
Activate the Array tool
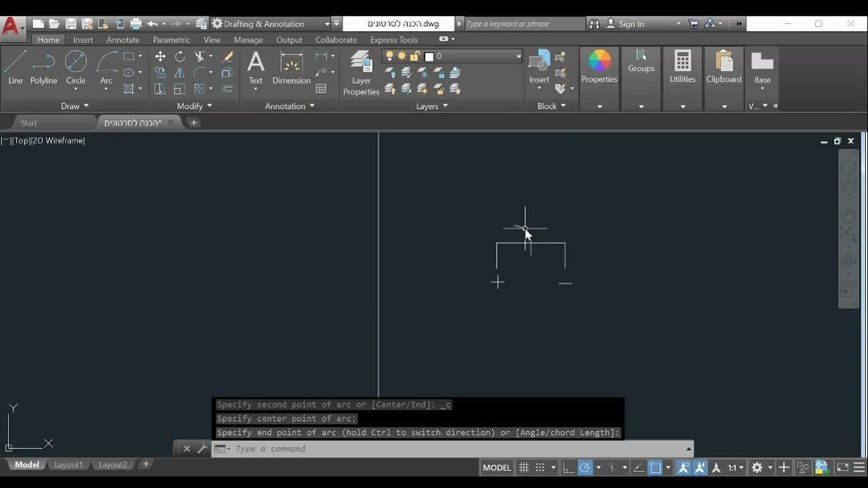[199, 89]
